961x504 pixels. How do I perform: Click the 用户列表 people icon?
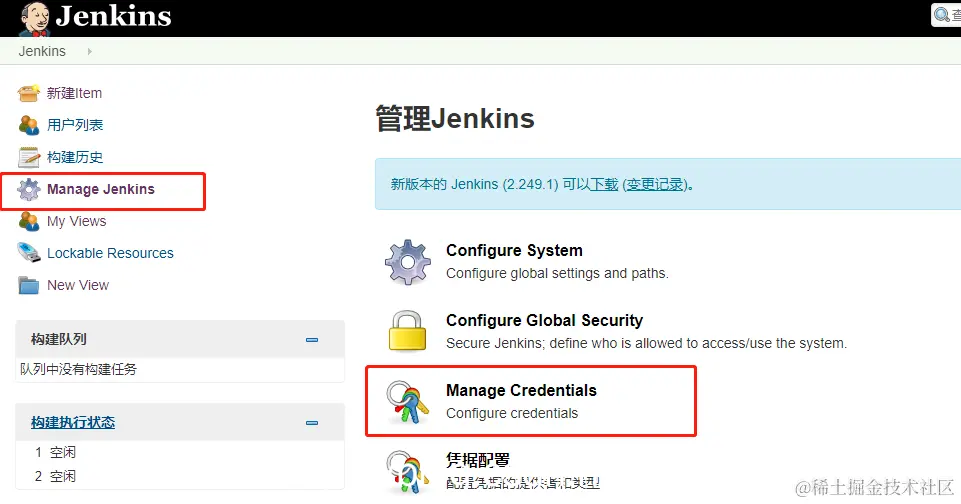click(29, 125)
